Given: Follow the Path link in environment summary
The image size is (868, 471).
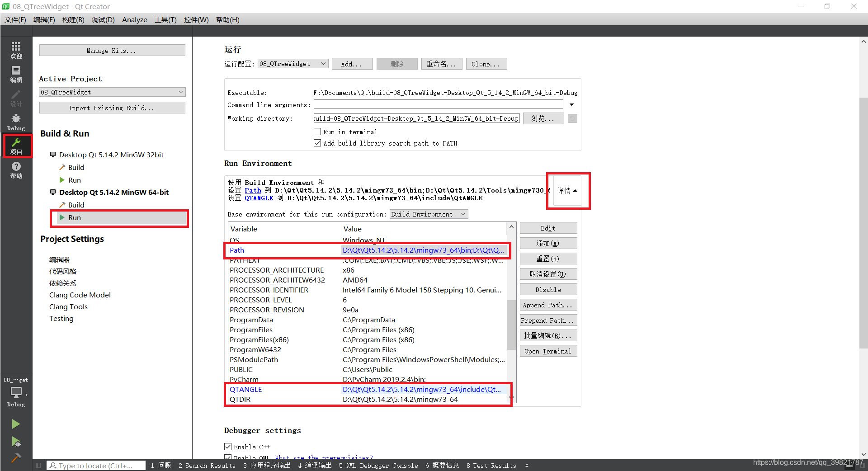Looking at the screenshot, I should pyautogui.click(x=253, y=190).
